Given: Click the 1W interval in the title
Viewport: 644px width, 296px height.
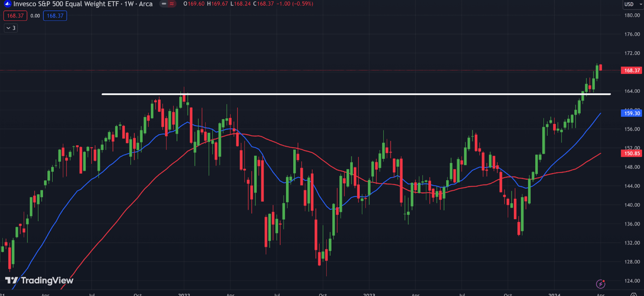Looking at the screenshot, I should point(129,4).
